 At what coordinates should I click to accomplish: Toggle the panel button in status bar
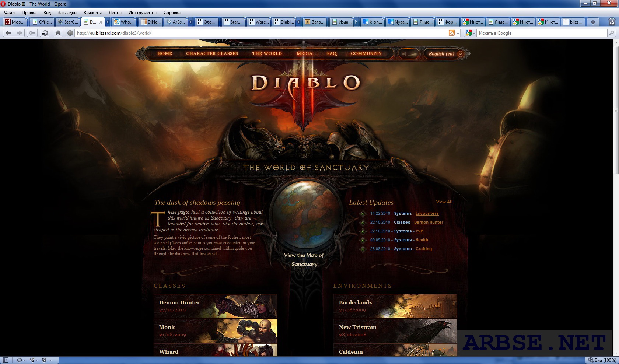pyautogui.click(x=6, y=360)
